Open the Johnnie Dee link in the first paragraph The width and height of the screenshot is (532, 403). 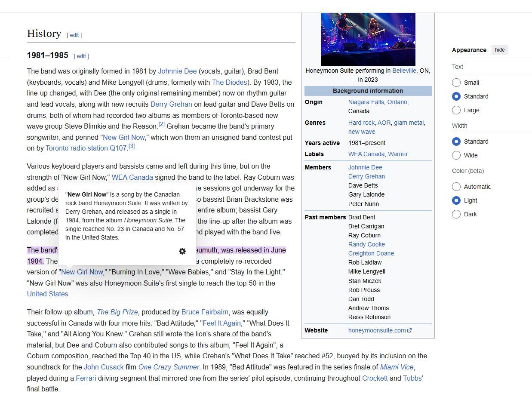(177, 71)
